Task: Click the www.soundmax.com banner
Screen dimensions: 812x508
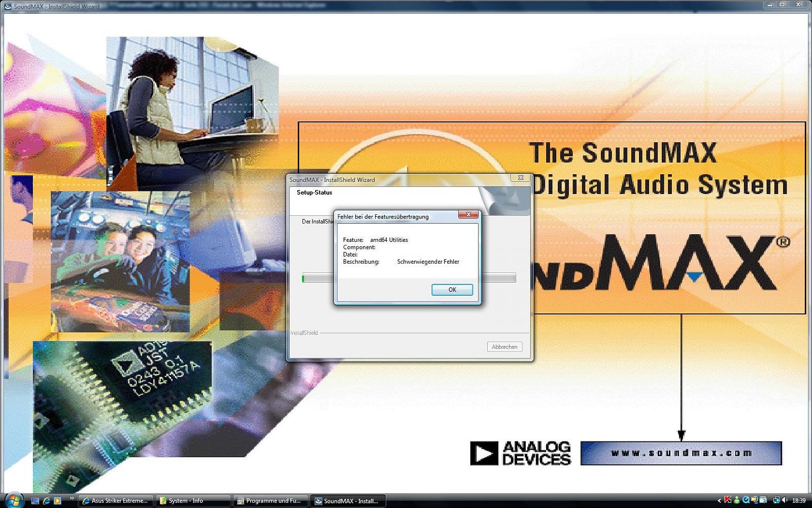Action: (x=681, y=453)
